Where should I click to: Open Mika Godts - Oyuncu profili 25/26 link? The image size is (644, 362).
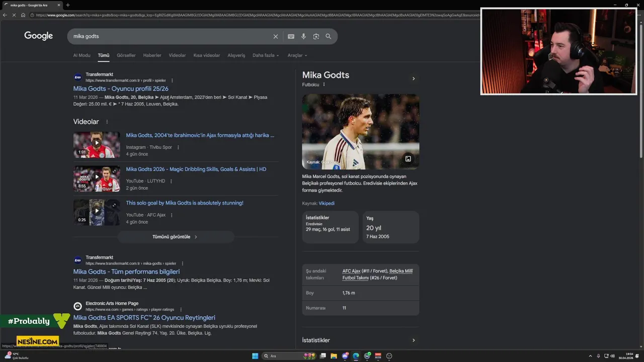click(x=121, y=88)
